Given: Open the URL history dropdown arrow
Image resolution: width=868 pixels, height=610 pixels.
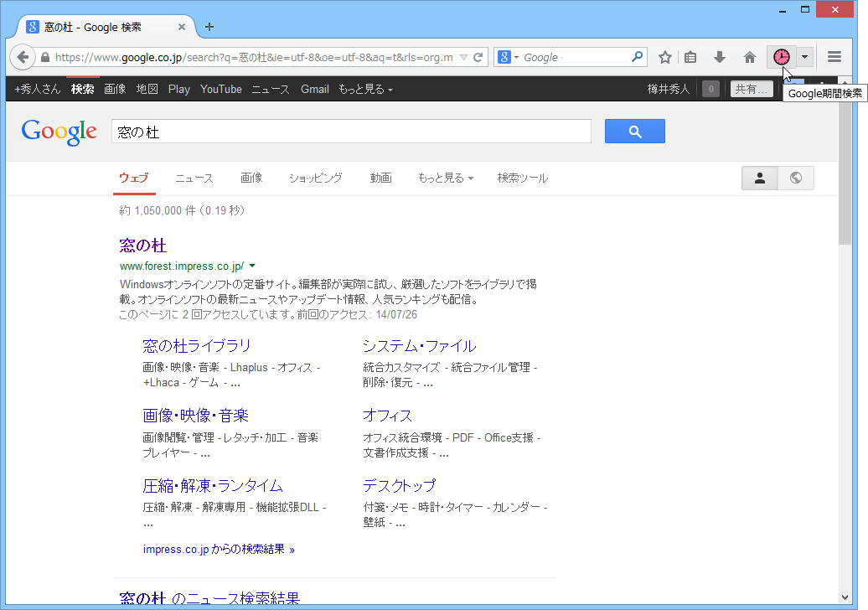Looking at the screenshot, I should [464, 58].
